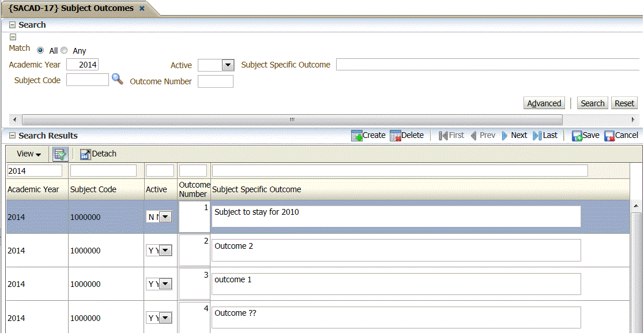The height and width of the screenshot is (336, 644).
Task: Delete the selected outcome row
Action: point(407,135)
